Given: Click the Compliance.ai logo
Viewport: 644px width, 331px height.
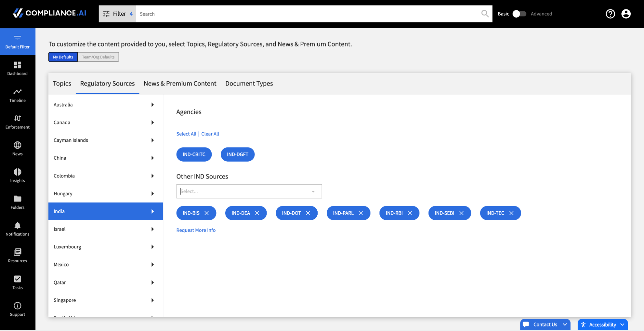Looking at the screenshot, I should tap(49, 13).
